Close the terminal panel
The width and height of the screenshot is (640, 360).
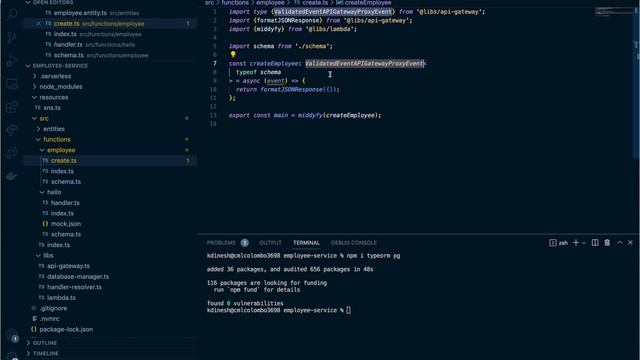[x=630, y=242]
